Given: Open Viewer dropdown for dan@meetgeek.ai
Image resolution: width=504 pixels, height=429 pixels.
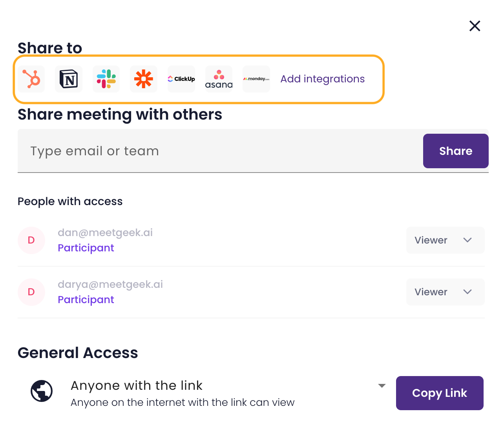Looking at the screenshot, I should pyautogui.click(x=445, y=240).
